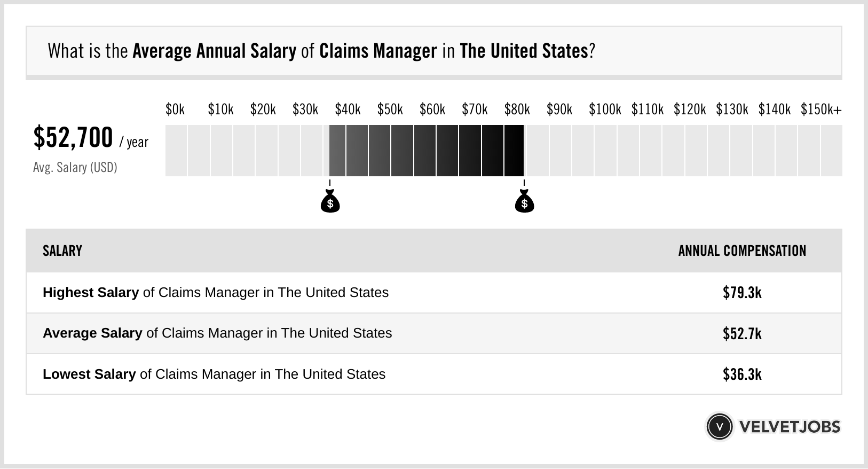Screen dimensions: 868x469
Task: Click the $52,700 average salary figure
Action: pyautogui.click(x=73, y=137)
